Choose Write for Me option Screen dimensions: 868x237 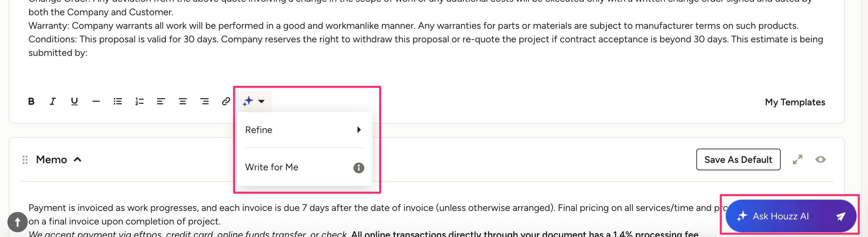click(272, 167)
